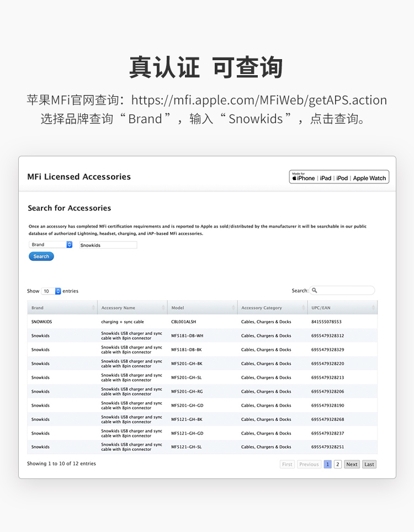Image resolution: width=414 pixels, height=532 pixels.
Task: Click the mfi.apple.com URL text
Action: pos(259,100)
